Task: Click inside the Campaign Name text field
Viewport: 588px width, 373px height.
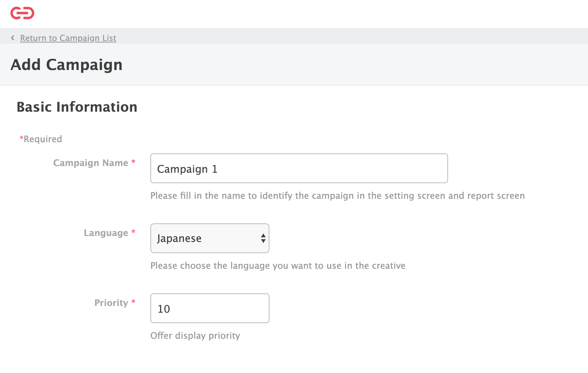Action: point(299,168)
